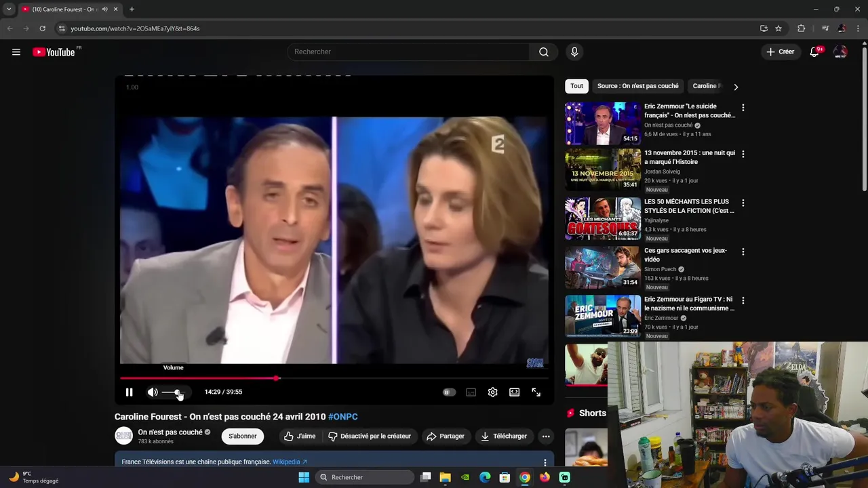868x488 pixels.
Task: Open the 50 méchants les plus stylés thumbnail
Action: click(603, 218)
